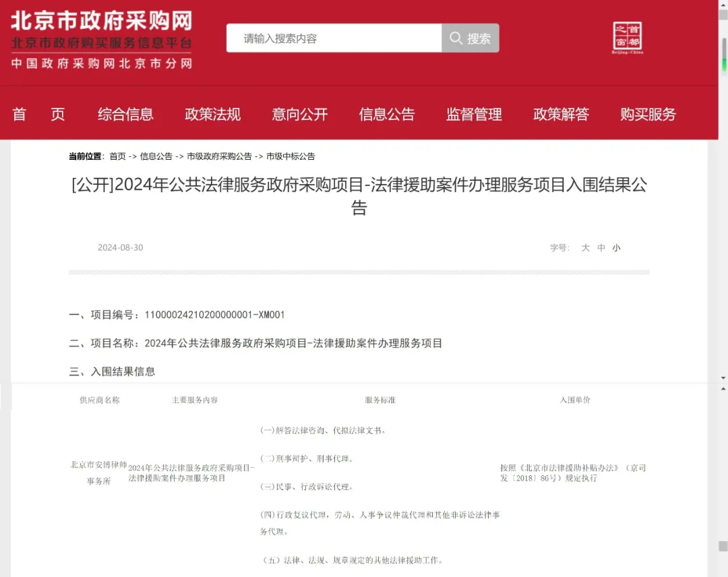The width and height of the screenshot is (728, 577).
Task: Go to 首页 in the breadcrumb
Action: pos(117,156)
